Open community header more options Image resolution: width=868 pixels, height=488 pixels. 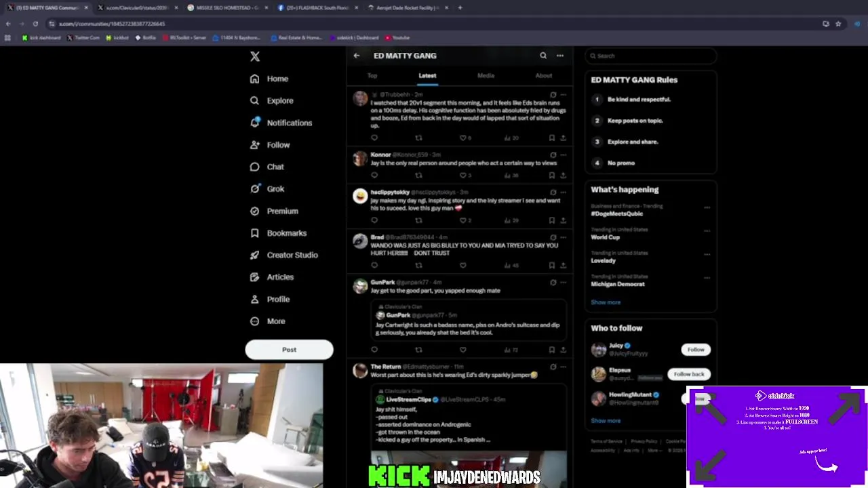point(560,56)
